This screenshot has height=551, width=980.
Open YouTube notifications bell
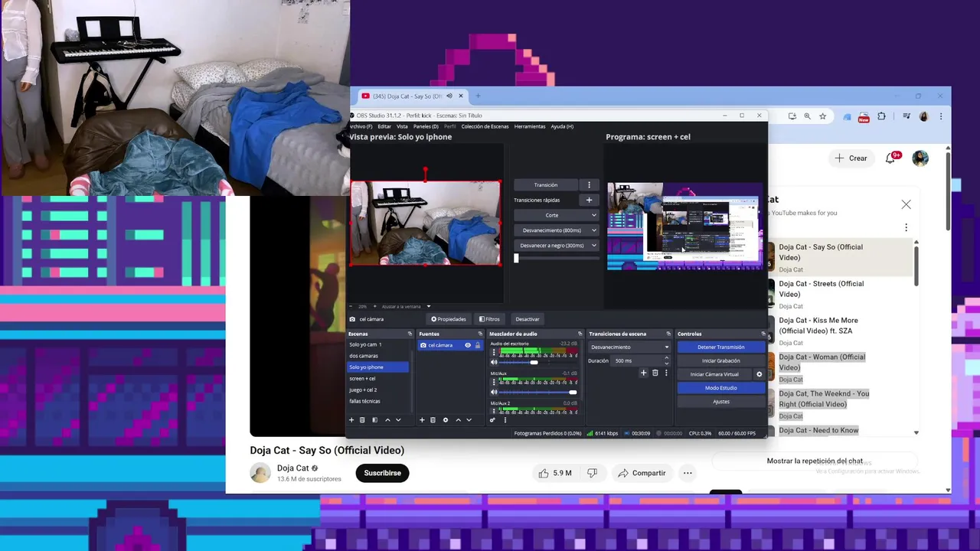coord(891,158)
